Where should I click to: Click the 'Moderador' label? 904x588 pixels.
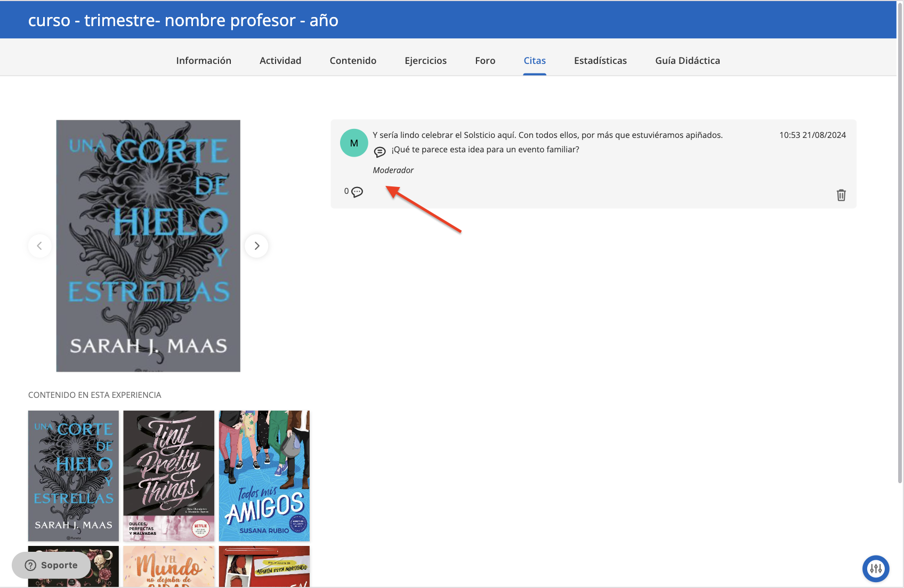(x=393, y=170)
